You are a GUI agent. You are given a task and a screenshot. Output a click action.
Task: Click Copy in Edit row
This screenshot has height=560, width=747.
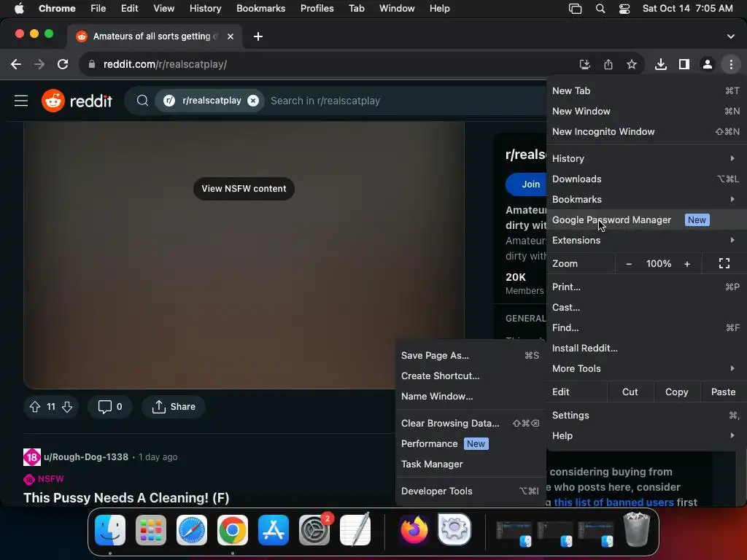(676, 392)
